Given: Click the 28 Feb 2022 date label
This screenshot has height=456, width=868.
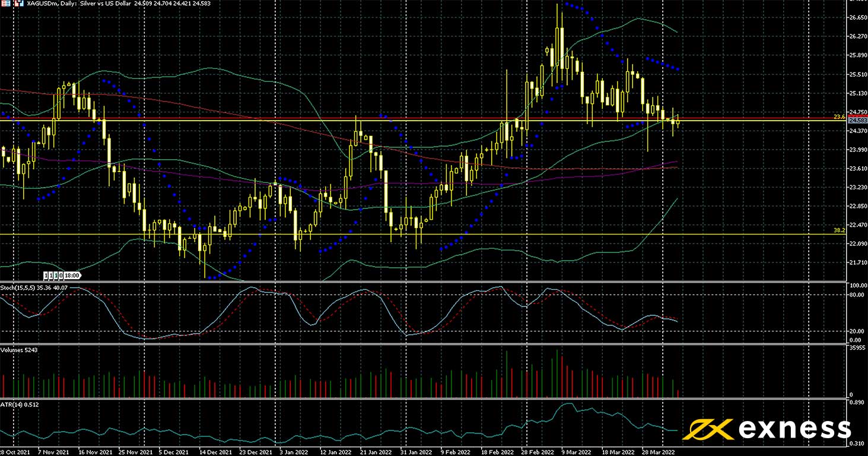Looking at the screenshot, I should tap(538, 452).
